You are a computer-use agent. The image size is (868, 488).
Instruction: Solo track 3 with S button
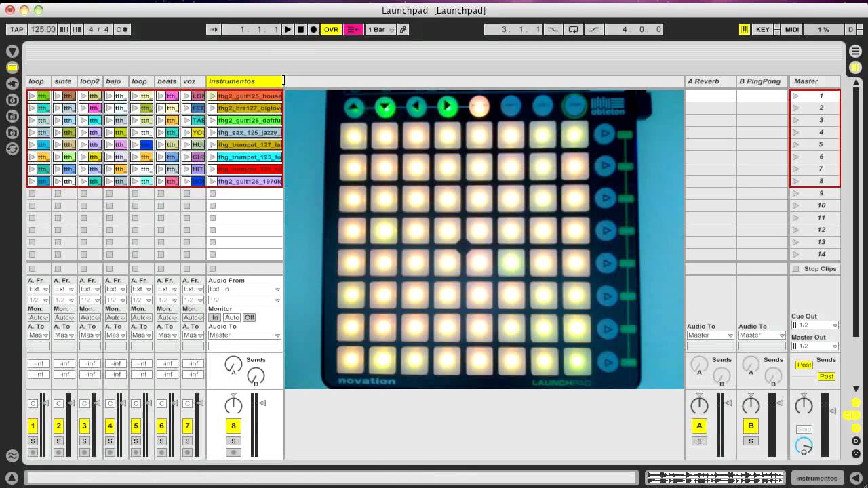point(84,441)
